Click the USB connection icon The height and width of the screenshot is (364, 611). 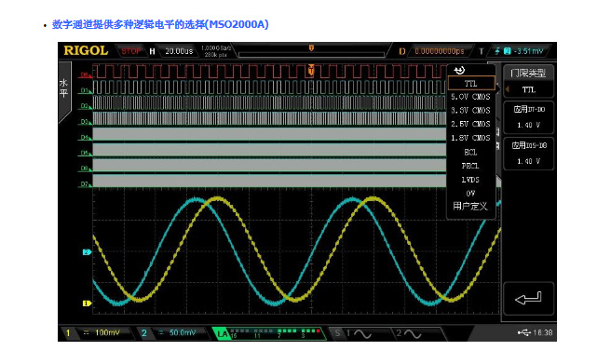tap(524, 333)
